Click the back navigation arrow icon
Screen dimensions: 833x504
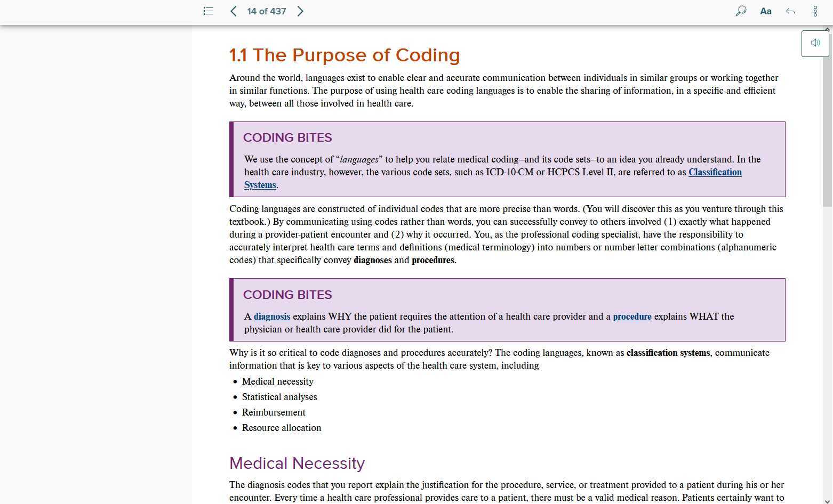(x=790, y=11)
